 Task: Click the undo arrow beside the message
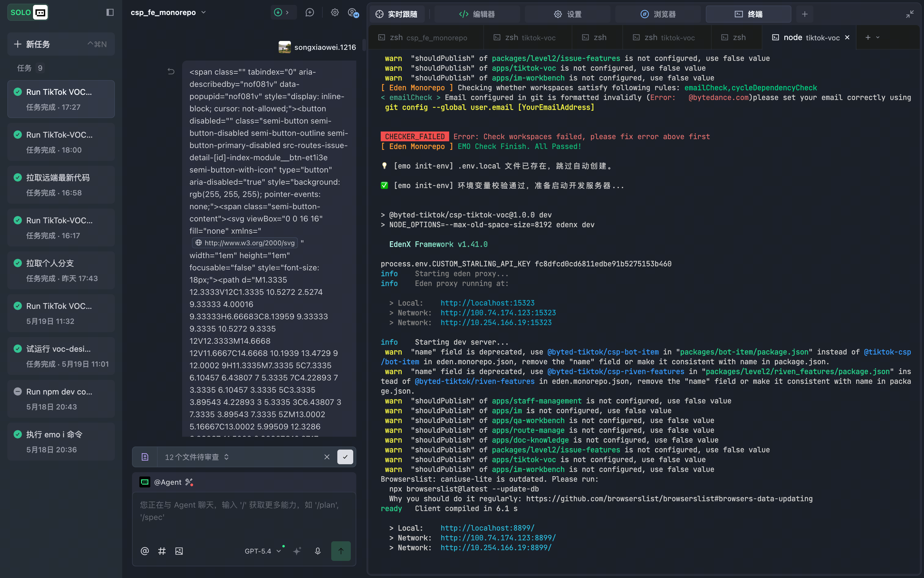click(x=171, y=72)
